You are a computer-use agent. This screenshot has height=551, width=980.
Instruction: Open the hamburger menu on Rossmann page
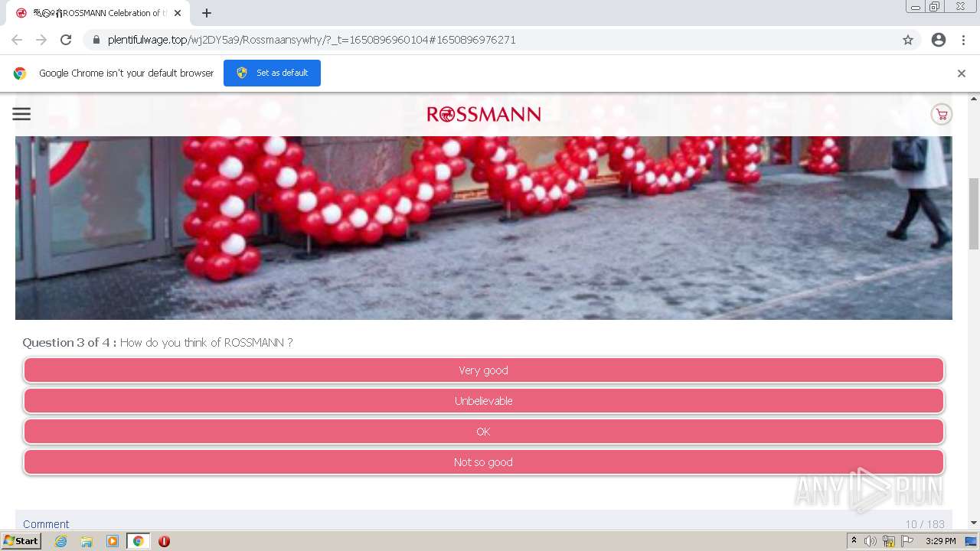(x=21, y=114)
